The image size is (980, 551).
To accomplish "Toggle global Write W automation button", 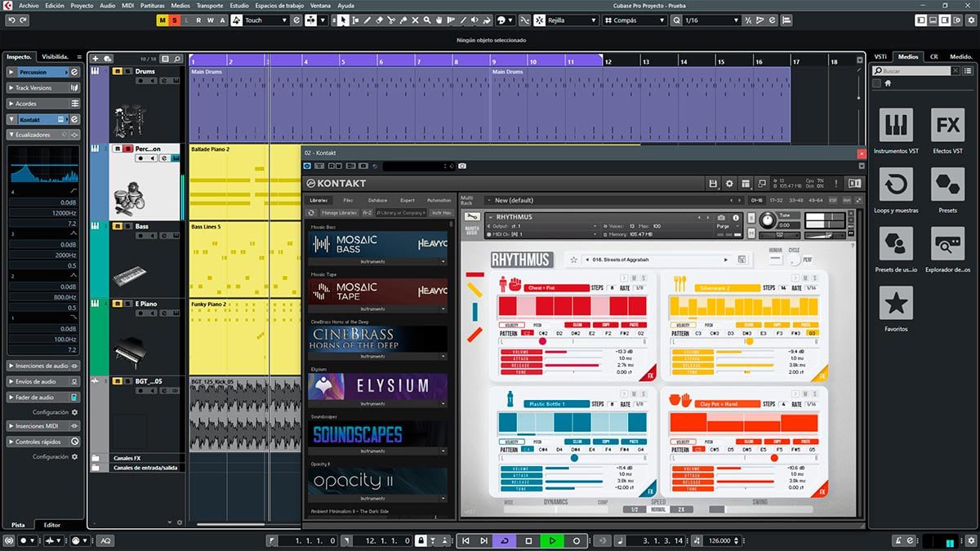I will click(x=210, y=20).
